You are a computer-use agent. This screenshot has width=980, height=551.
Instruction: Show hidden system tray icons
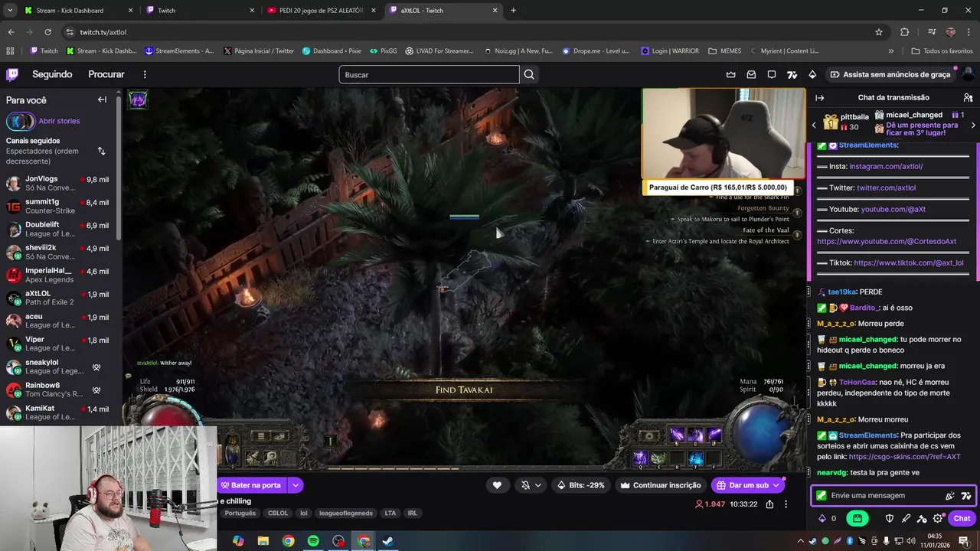(801, 541)
